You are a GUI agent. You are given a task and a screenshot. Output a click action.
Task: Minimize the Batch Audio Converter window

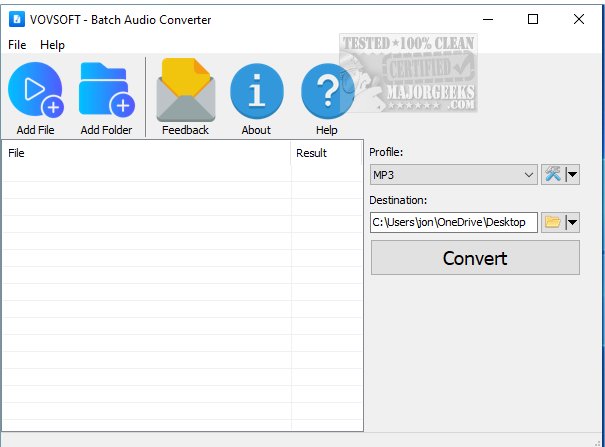pyautogui.click(x=487, y=19)
